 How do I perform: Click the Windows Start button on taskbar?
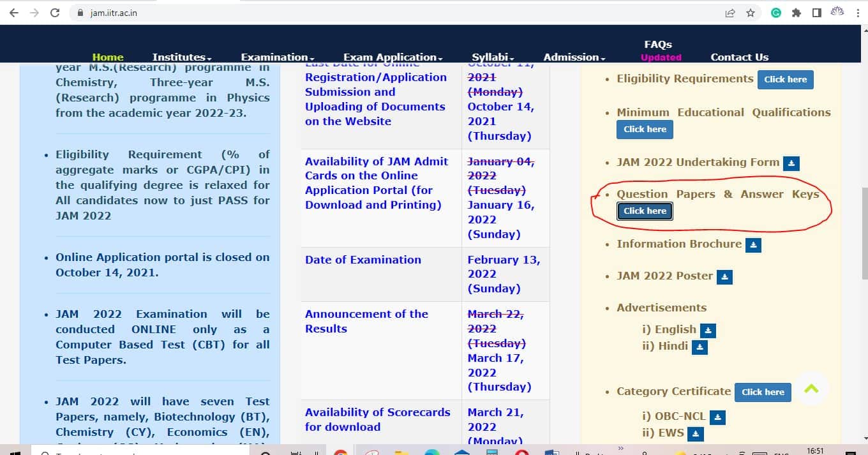[x=17, y=451]
